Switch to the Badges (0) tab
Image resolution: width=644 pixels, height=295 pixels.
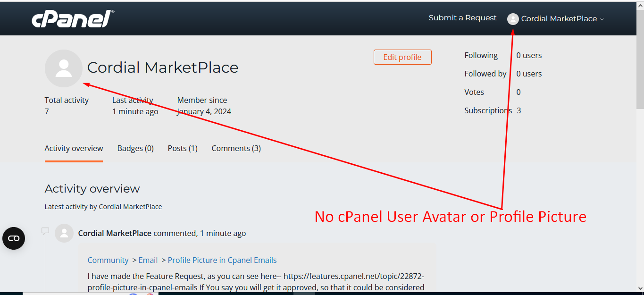[x=135, y=148]
